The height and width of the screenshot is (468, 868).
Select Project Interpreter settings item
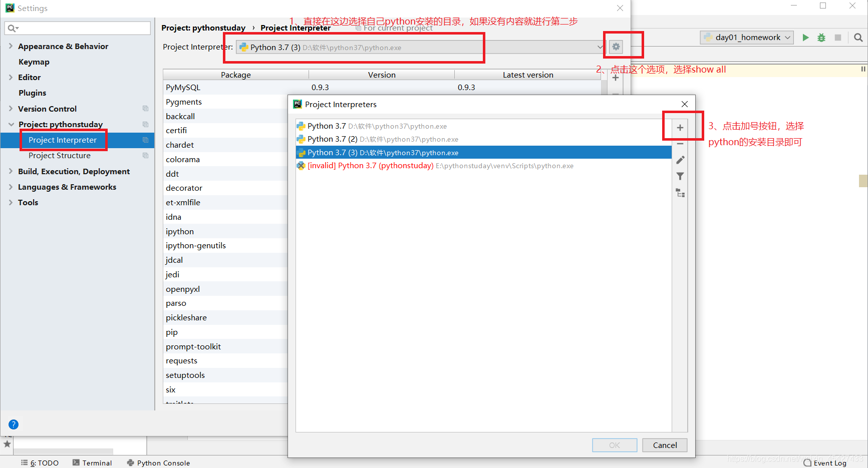tap(63, 140)
